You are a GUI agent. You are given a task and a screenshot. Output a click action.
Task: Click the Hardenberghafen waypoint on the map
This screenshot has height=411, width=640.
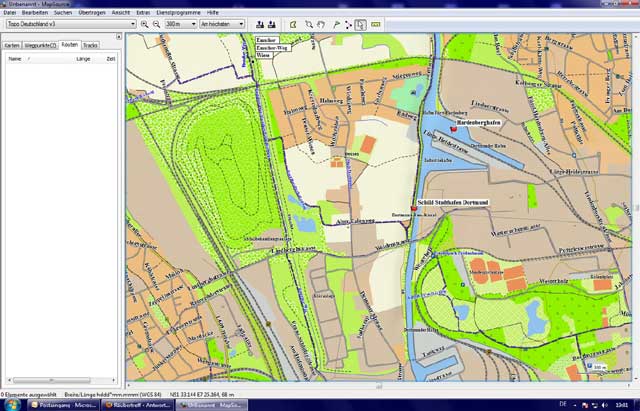point(453,129)
